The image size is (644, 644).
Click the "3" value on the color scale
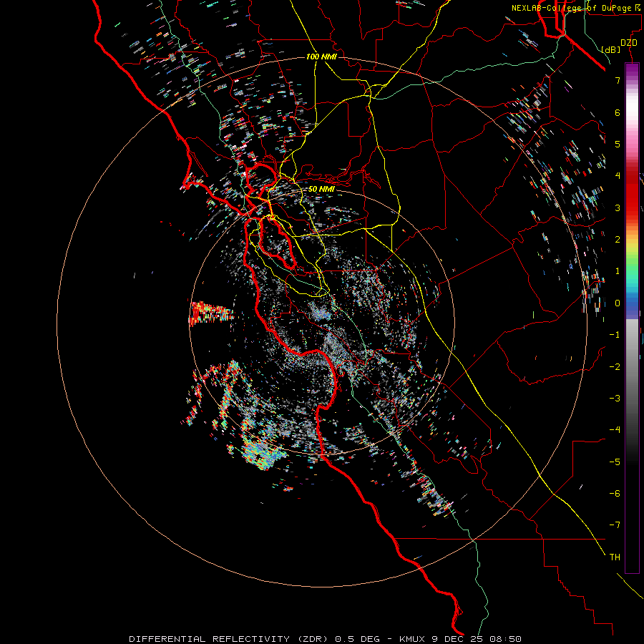[x=618, y=208]
